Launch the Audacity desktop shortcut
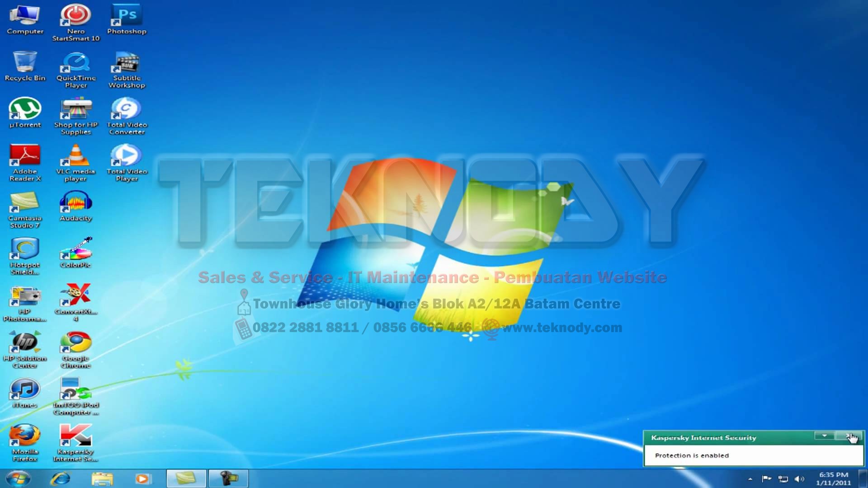Viewport: 868px width, 488px height. coord(75,206)
